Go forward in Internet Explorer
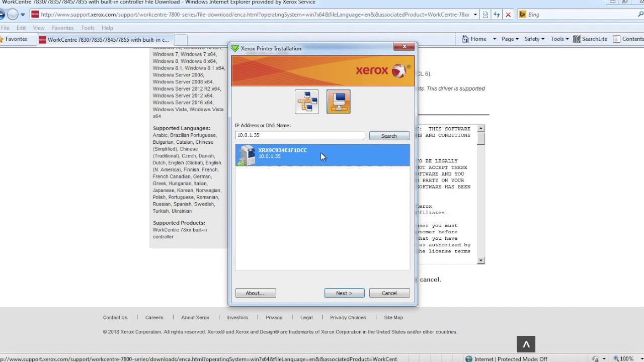This screenshot has height=362, width=644. (x=13, y=15)
